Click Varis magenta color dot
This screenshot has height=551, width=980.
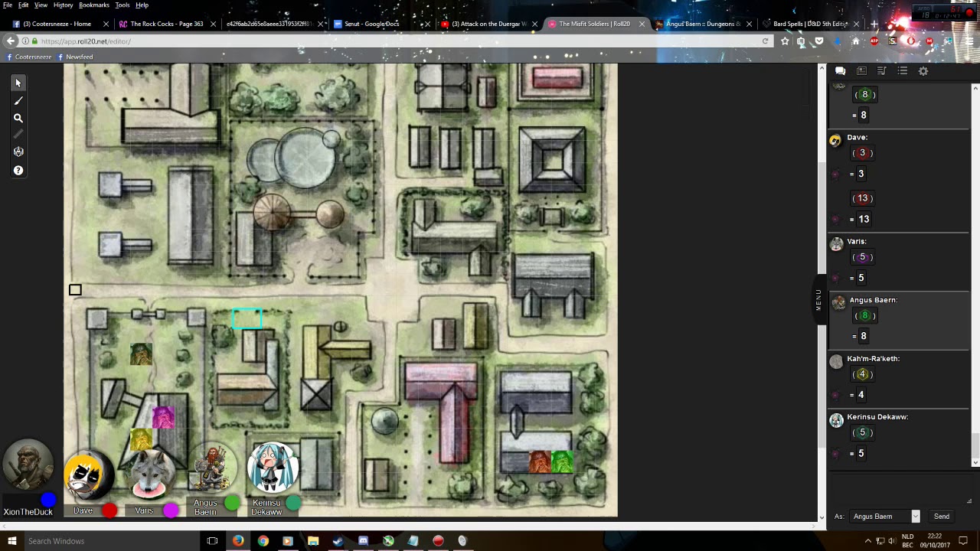pos(171,510)
